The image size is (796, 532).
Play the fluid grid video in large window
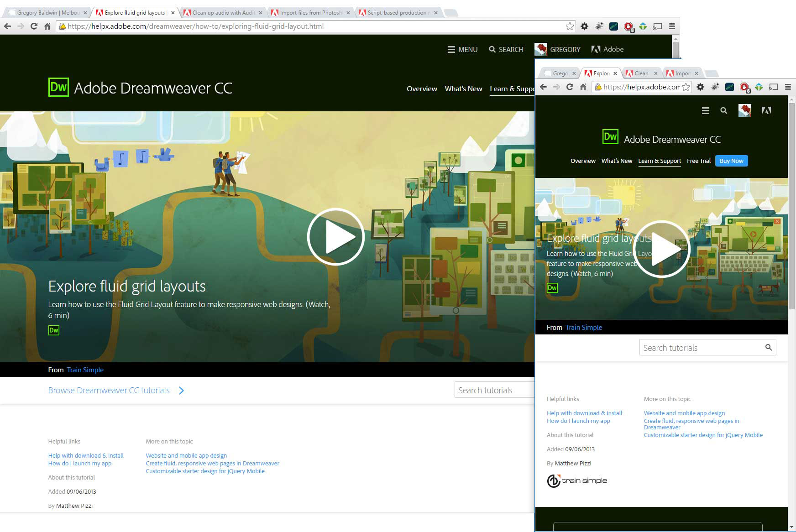[x=335, y=237]
